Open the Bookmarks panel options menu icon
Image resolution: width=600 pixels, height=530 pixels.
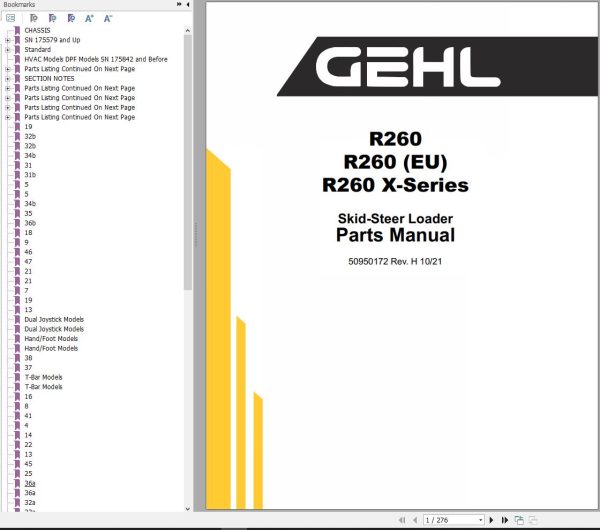point(11,18)
